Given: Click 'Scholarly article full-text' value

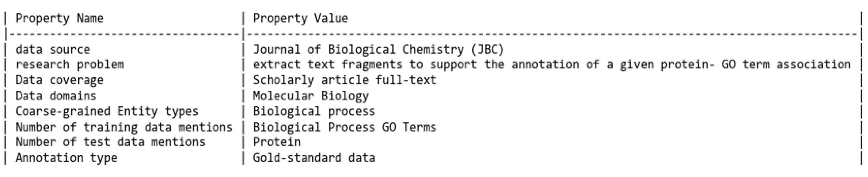Looking at the screenshot, I should [345, 80].
